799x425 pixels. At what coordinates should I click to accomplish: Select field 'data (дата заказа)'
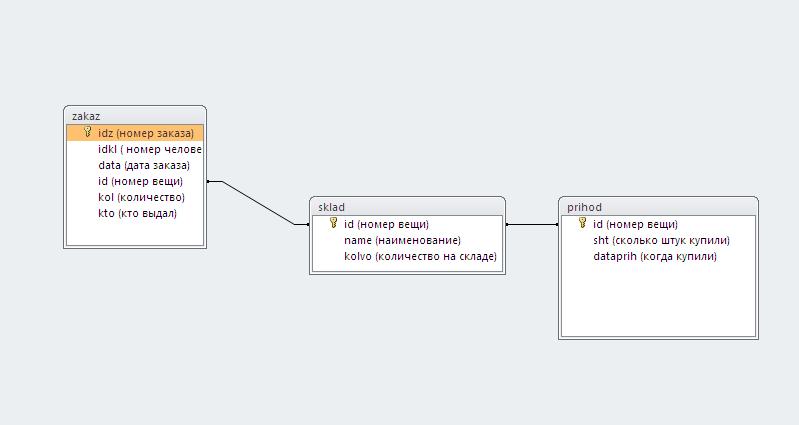pyautogui.click(x=135, y=165)
